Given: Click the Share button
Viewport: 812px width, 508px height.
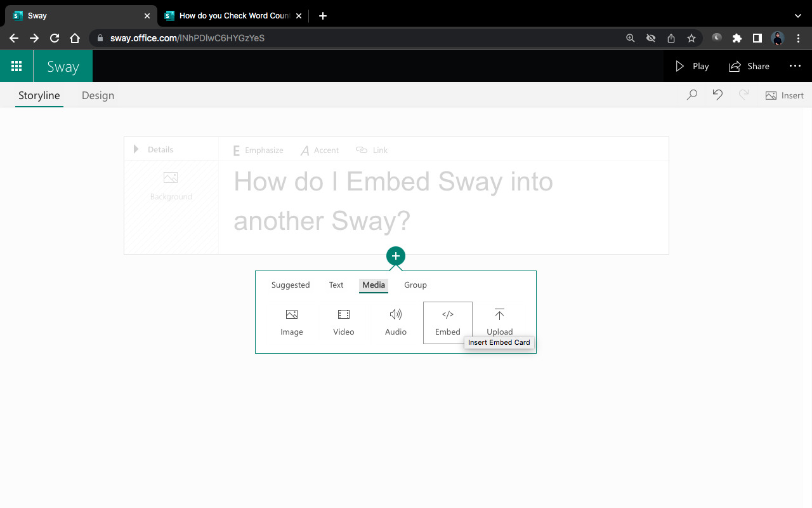Looking at the screenshot, I should tap(749, 66).
